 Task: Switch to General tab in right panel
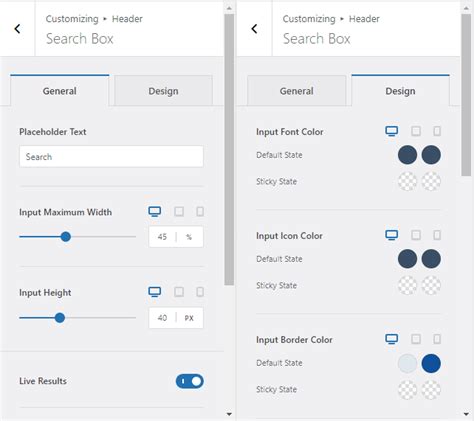[297, 91]
